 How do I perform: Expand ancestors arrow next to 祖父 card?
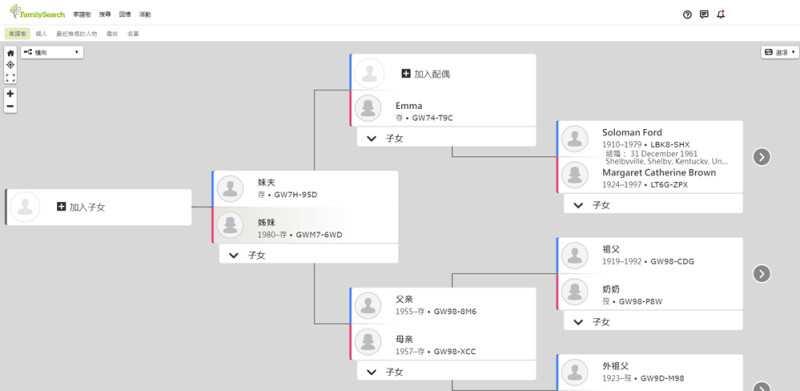coord(761,274)
